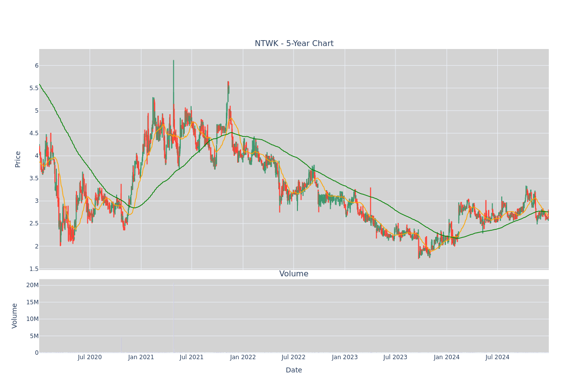Click the 'Jul 2024' x-axis tick label

coord(497,357)
